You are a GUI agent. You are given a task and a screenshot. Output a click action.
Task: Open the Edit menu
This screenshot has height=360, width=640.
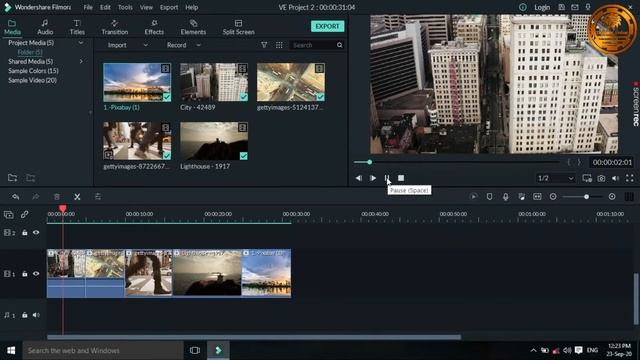[105, 7]
